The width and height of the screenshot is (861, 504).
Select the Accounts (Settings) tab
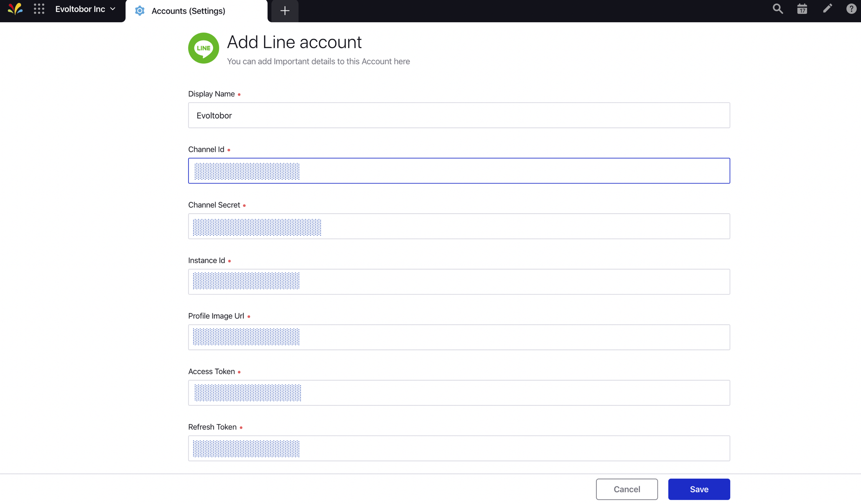pyautogui.click(x=196, y=11)
